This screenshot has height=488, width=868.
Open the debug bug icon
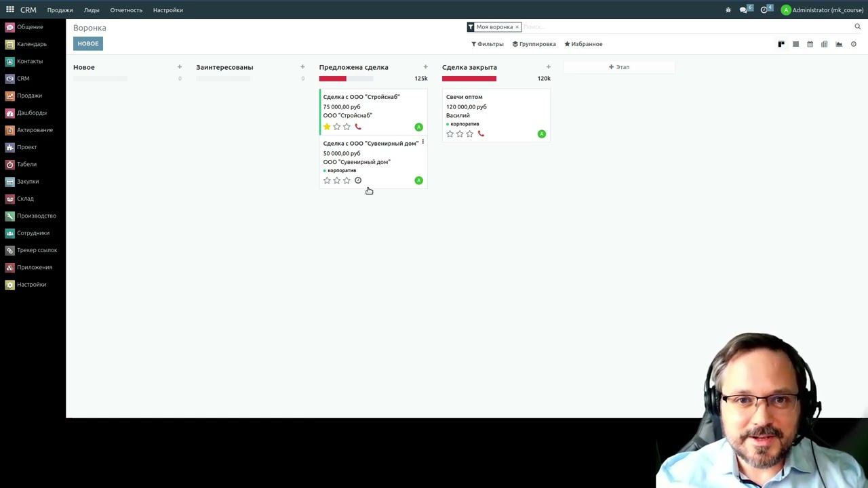tap(728, 10)
